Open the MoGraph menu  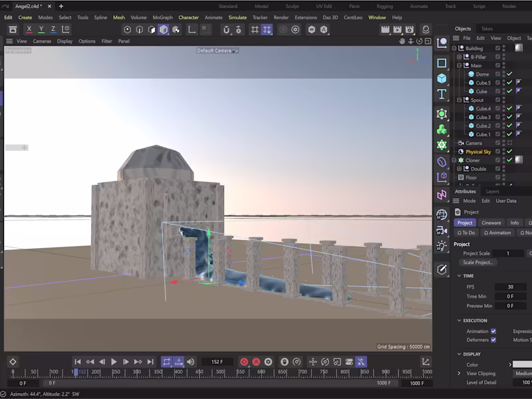[x=162, y=17]
